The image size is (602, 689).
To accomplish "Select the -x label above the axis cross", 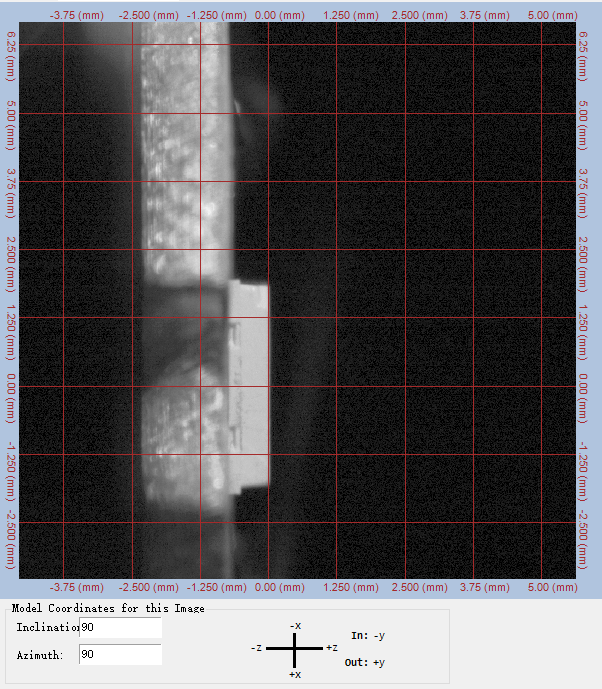I will [295, 625].
